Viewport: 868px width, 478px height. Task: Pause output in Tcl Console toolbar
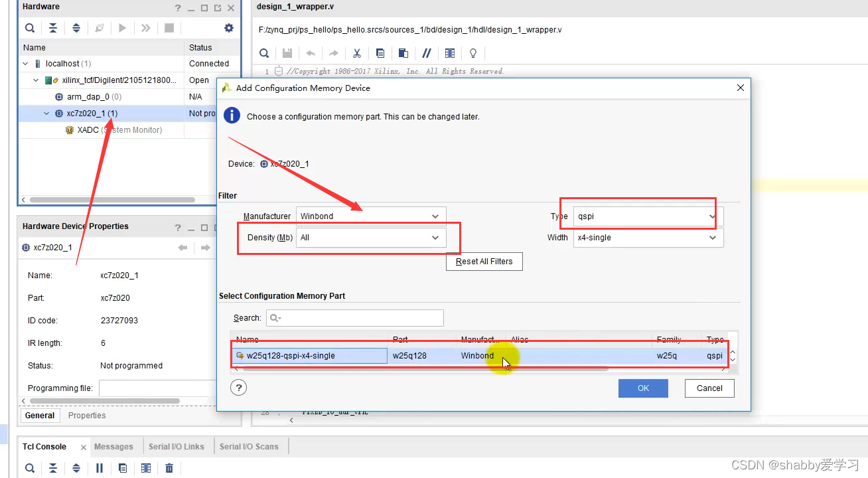pyautogui.click(x=100, y=468)
